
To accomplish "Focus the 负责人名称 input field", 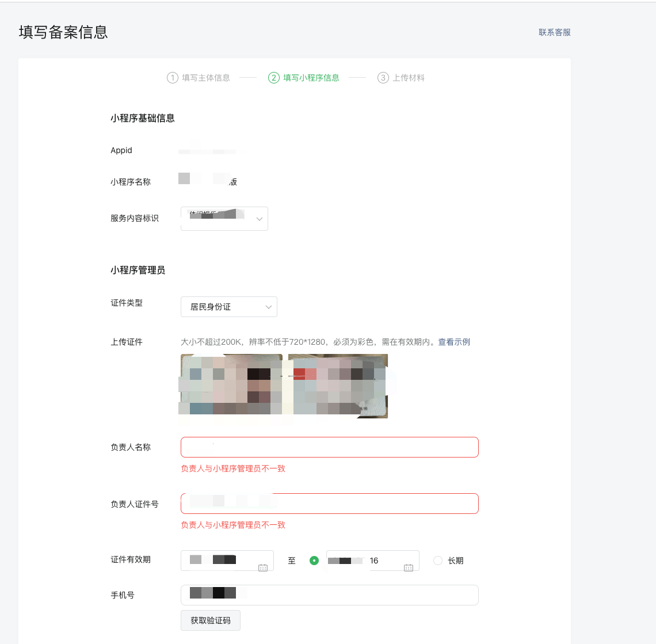I will tap(330, 447).
